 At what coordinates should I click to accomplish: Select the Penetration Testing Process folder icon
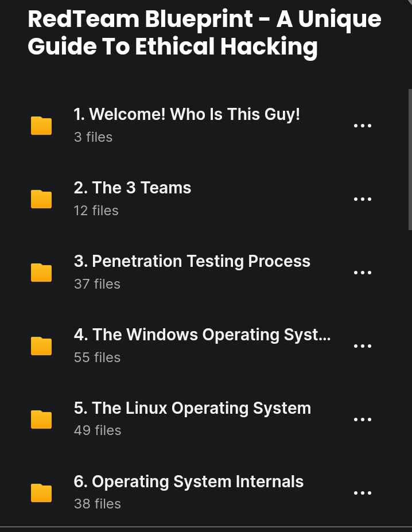(x=41, y=273)
